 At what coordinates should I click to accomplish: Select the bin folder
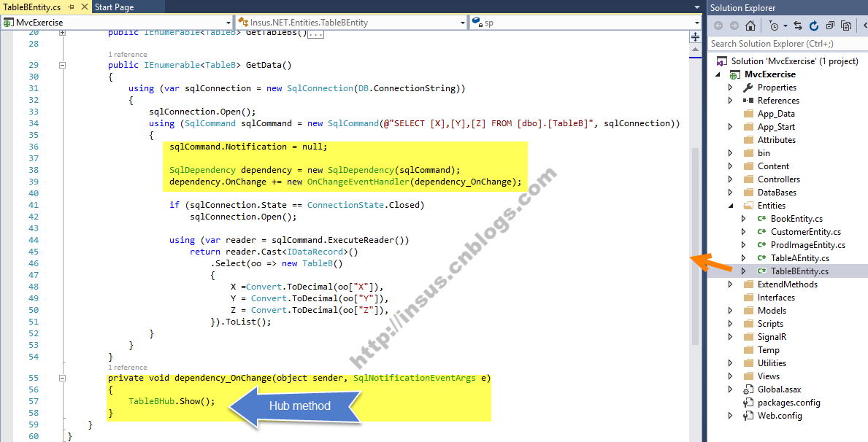point(764,153)
